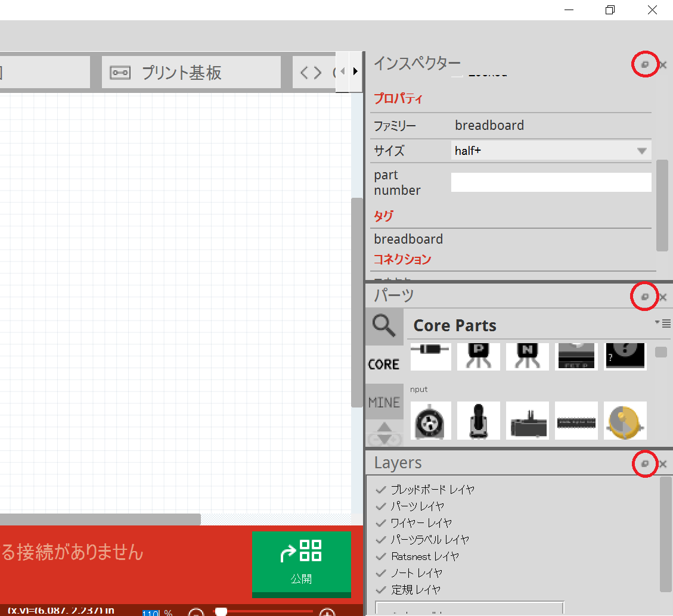Pick the diode part
Viewport: 673px width, 616px height.
click(x=430, y=356)
